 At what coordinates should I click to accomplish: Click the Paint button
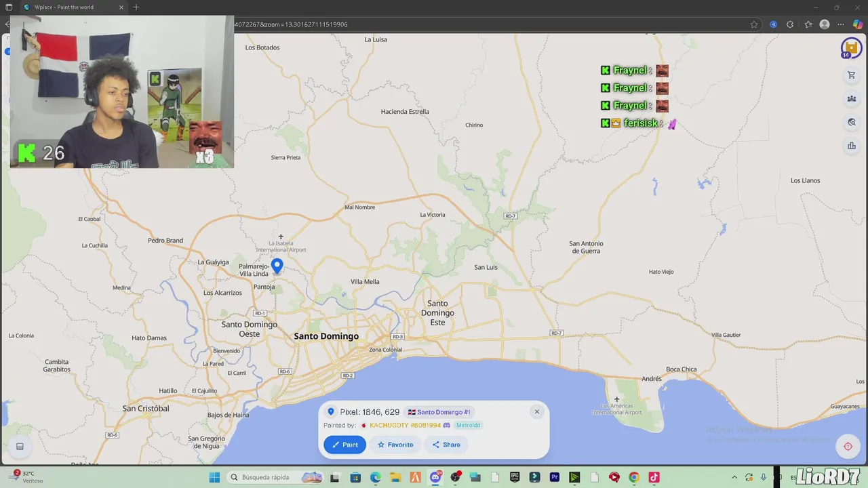pyautogui.click(x=344, y=445)
